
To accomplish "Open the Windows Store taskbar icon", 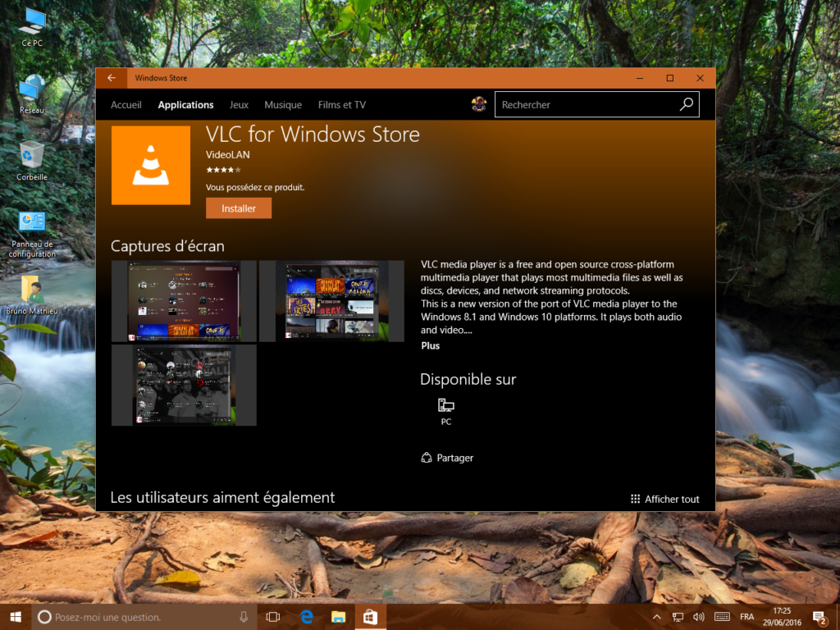I will click(x=370, y=616).
